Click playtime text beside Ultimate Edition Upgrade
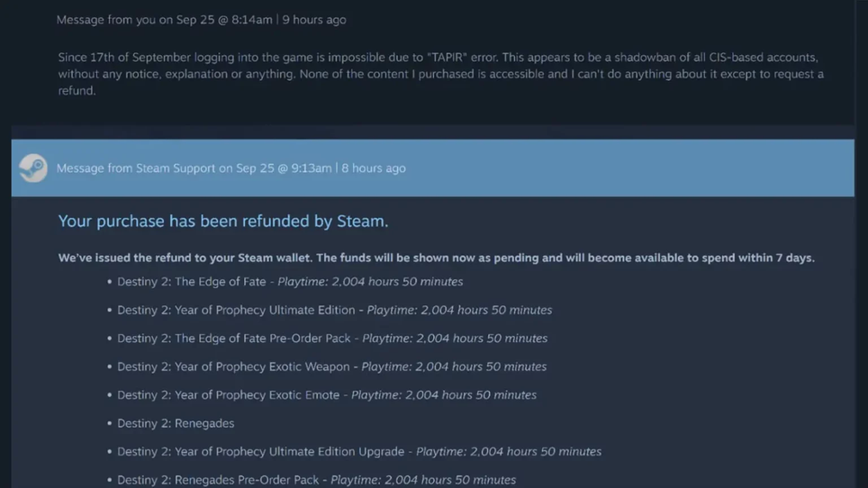868x488 pixels. point(509,452)
